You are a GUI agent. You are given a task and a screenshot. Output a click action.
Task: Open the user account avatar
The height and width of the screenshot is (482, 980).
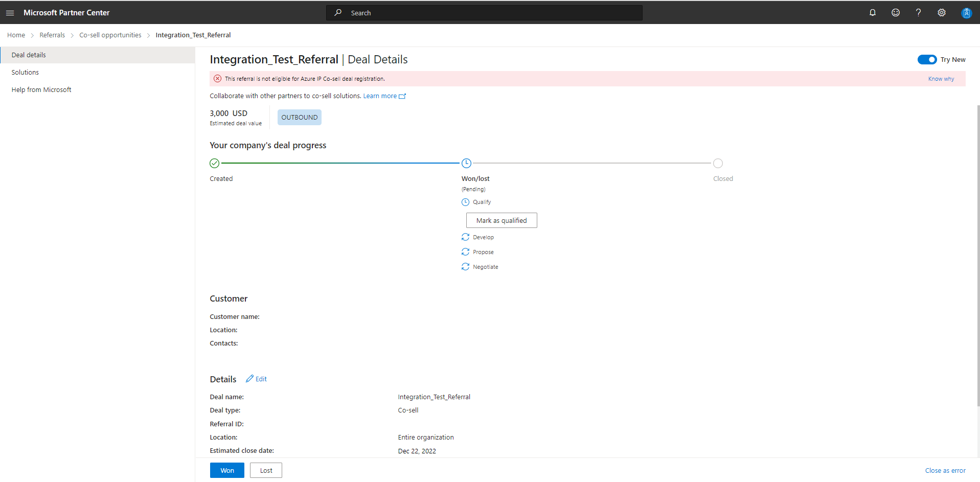pyautogui.click(x=966, y=13)
